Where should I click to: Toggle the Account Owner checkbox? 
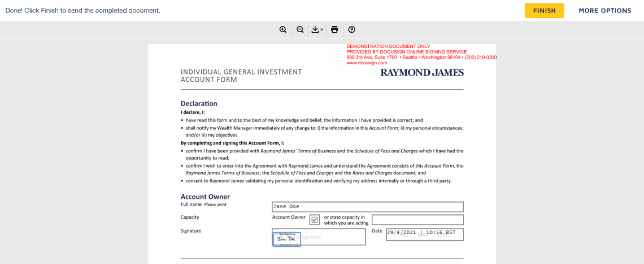pyautogui.click(x=315, y=220)
